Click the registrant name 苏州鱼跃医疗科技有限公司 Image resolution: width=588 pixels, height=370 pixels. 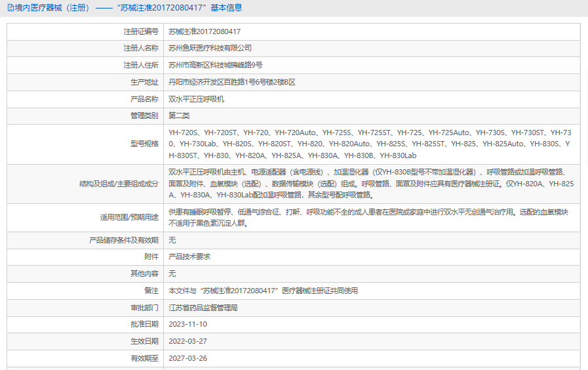coord(210,48)
